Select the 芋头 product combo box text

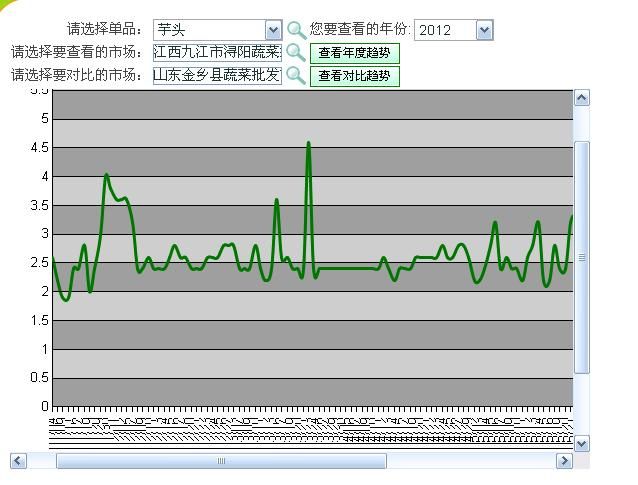208,30
